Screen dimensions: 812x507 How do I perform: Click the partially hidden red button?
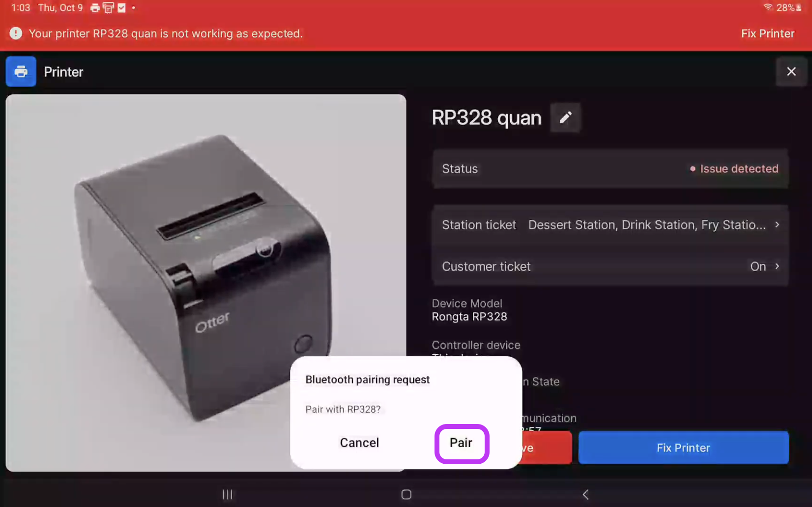tap(547, 448)
